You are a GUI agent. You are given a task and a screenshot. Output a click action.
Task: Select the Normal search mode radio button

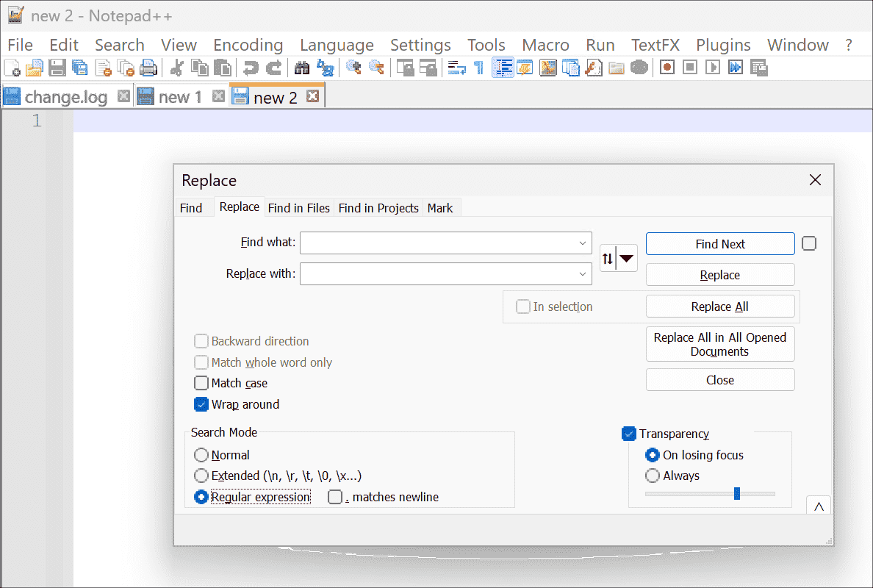point(201,455)
